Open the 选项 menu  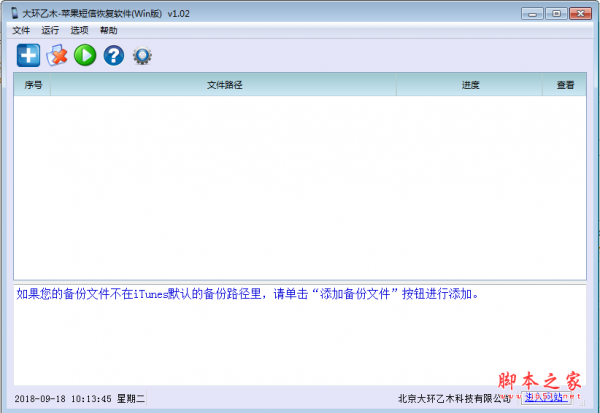click(79, 30)
